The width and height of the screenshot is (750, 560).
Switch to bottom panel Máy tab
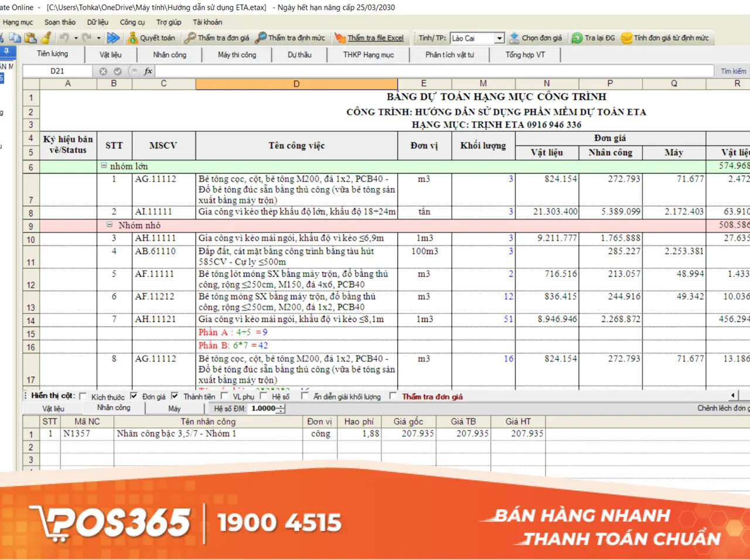pyautogui.click(x=175, y=408)
